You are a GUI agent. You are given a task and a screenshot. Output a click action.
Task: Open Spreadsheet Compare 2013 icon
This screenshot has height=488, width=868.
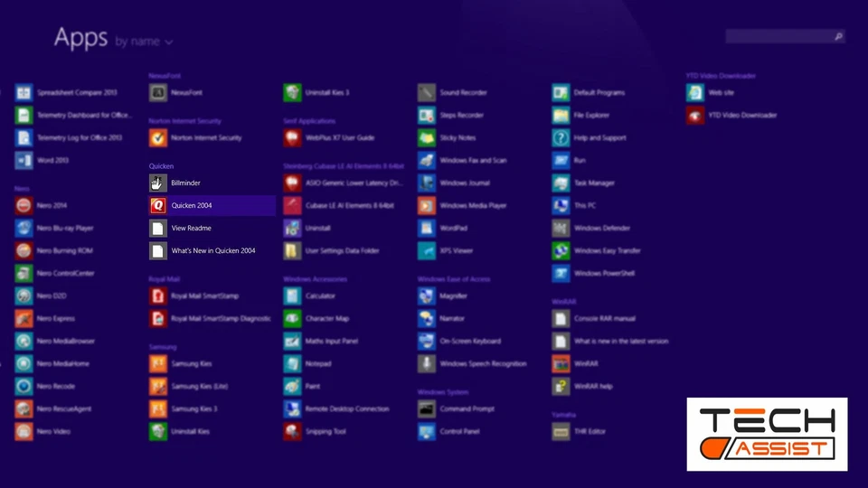[24, 92]
